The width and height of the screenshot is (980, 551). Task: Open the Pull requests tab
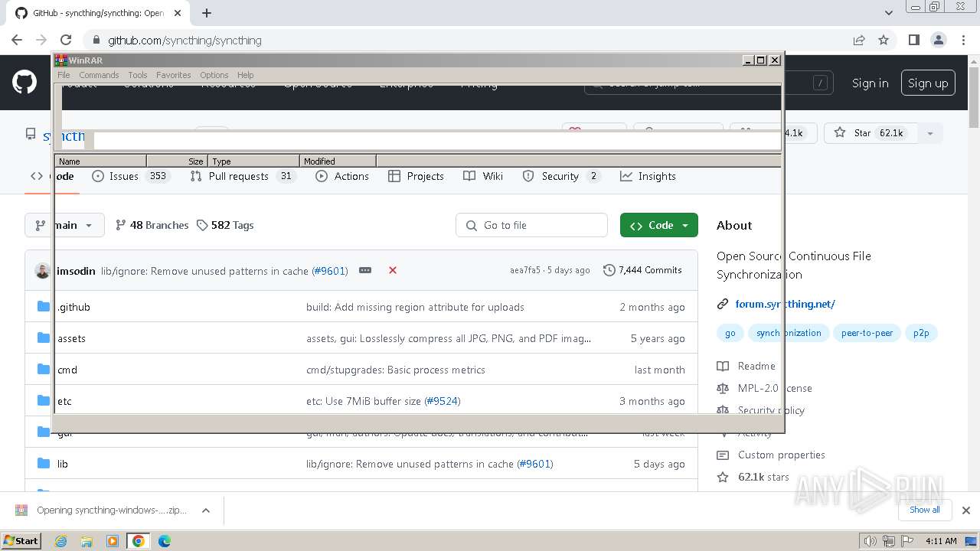243,176
